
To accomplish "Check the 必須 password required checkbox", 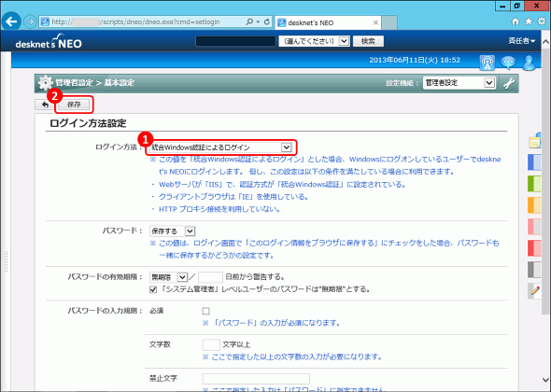I will (x=205, y=311).
